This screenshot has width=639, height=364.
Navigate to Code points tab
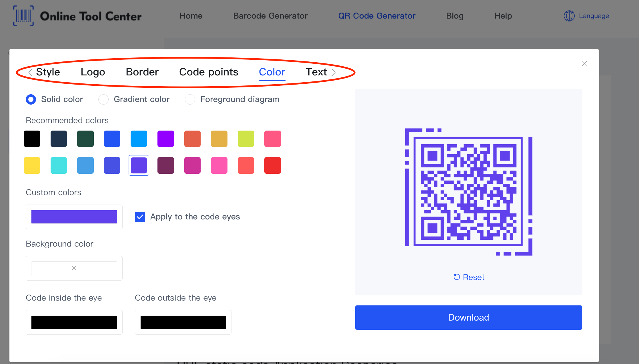click(x=208, y=71)
